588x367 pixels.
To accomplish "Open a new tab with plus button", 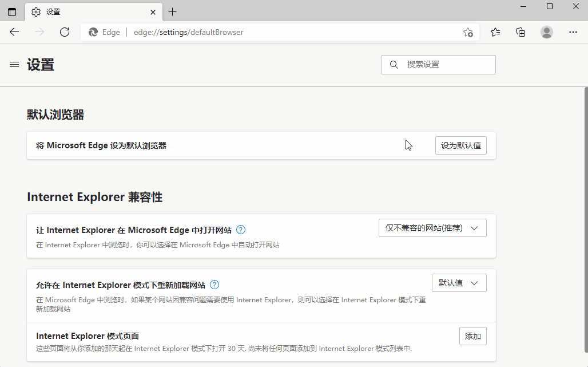I will click(172, 11).
